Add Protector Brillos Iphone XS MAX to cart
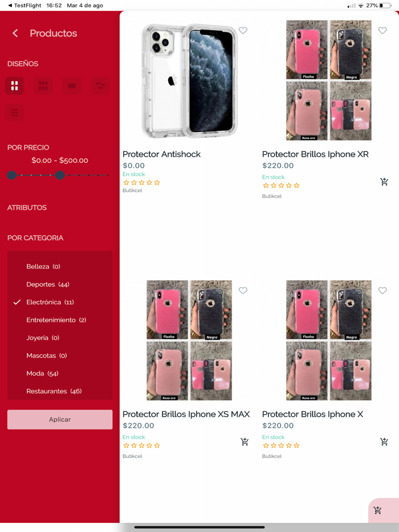This screenshot has height=532, width=399. pyautogui.click(x=245, y=441)
